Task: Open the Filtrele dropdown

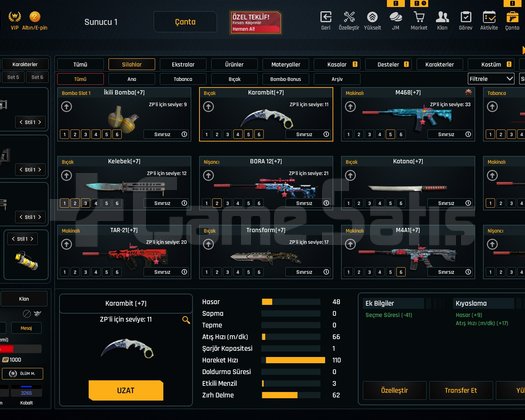Action: 491,79
